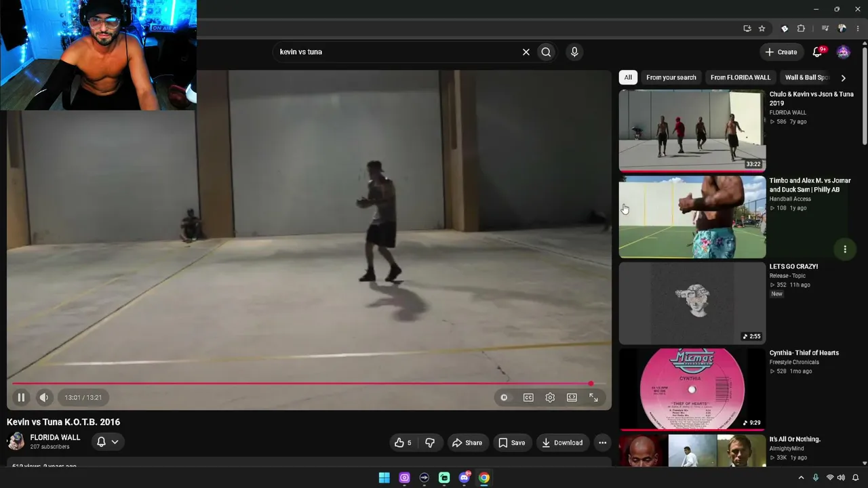Open the 'Cynthia- Thief of Hearts' thumbnail

[692, 389]
